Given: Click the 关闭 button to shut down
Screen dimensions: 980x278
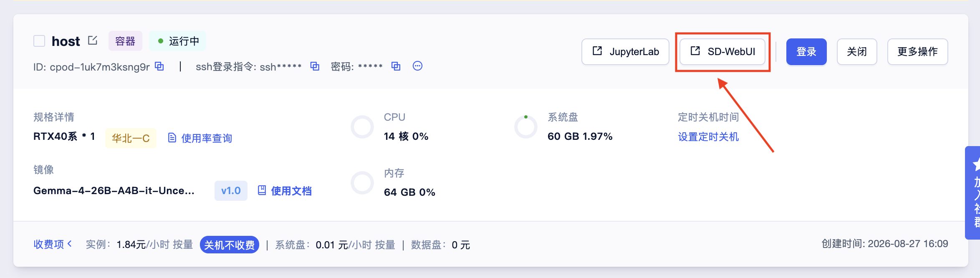Looking at the screenshot, I should pyautogui.click(x=857, y=52).
